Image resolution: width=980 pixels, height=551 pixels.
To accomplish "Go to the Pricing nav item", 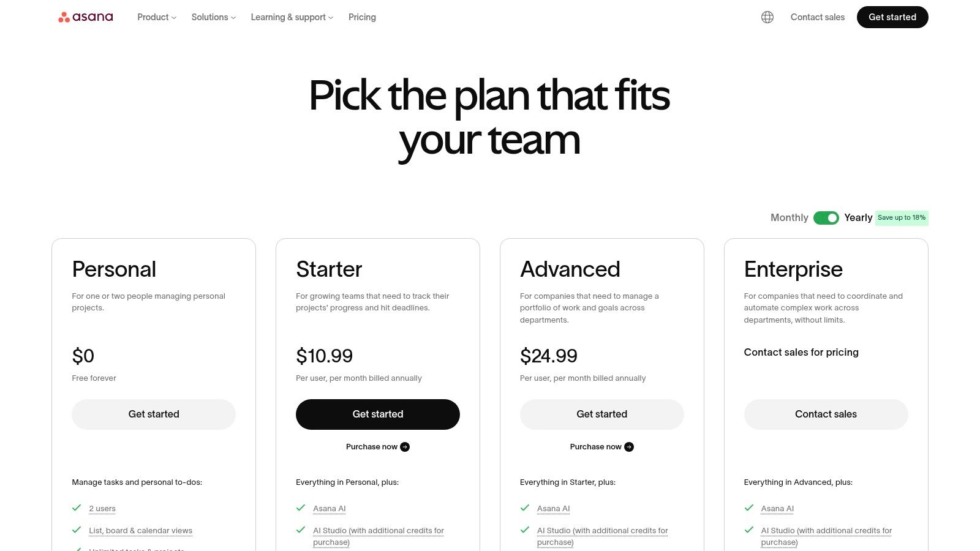I will tap(362, 17).
